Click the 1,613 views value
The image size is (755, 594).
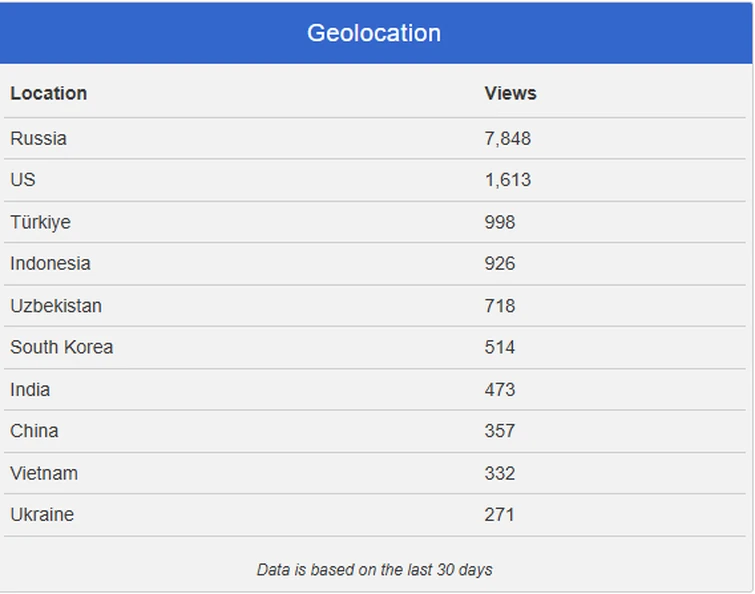508,180
